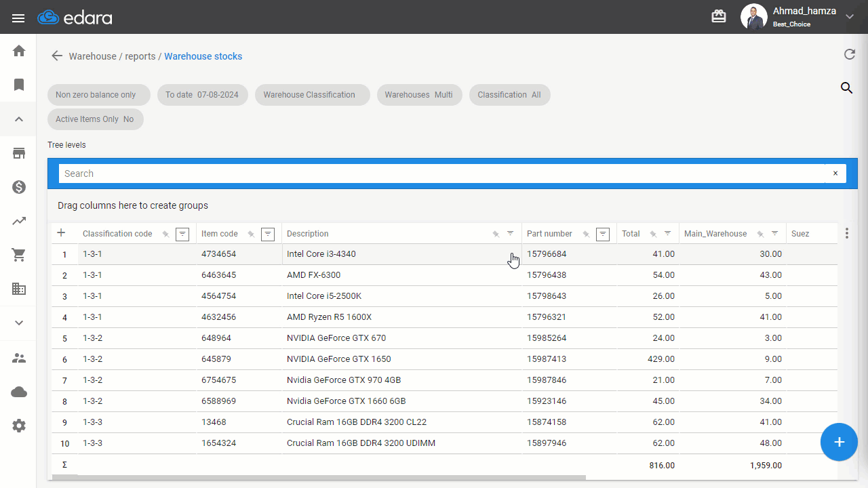
Task: Go to Home in sidebar
Action: [19, 51]
